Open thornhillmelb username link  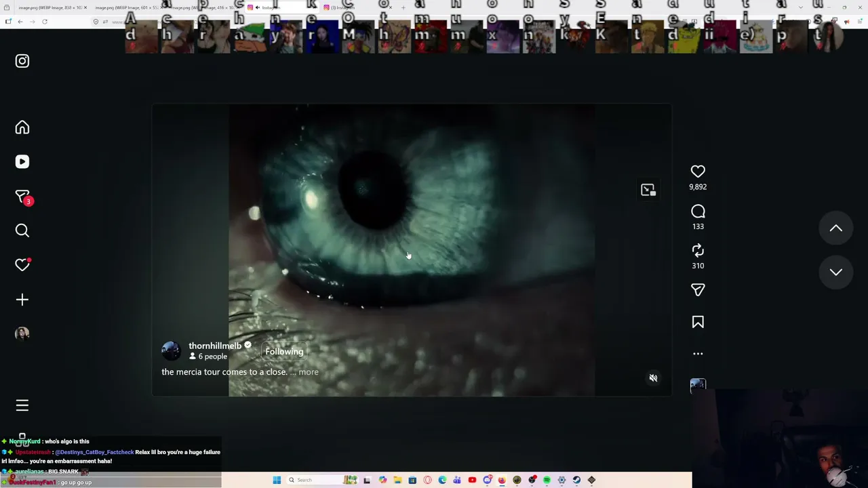(x=215, y=346)
